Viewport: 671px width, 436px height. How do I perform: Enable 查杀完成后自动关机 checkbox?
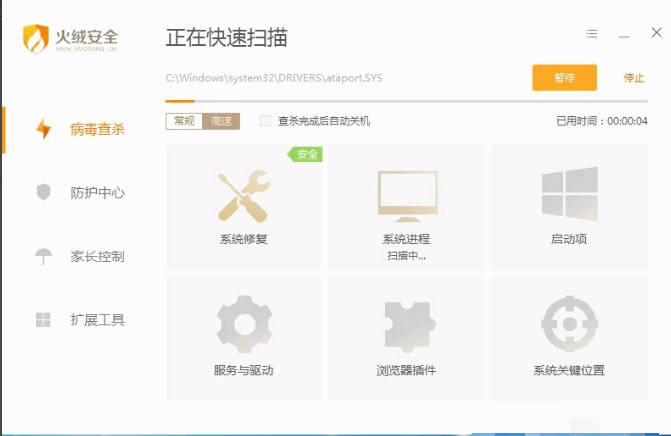pyautogui.click(x=265, y=121)
